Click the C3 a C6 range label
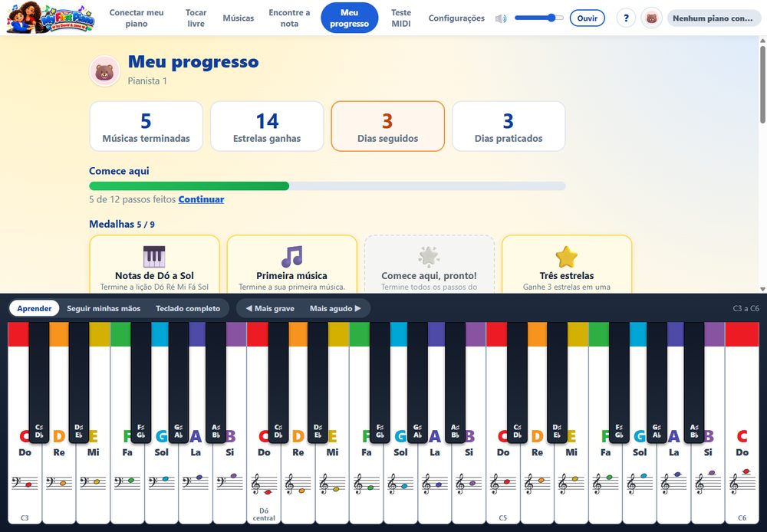The width and height of the screenshot is (767, 532). pos(746,308)
